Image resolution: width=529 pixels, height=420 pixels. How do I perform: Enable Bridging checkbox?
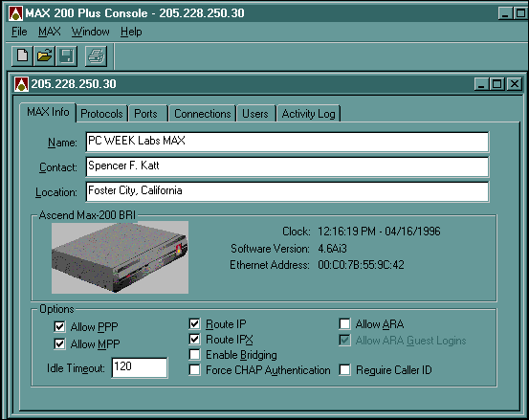[194, 355]
